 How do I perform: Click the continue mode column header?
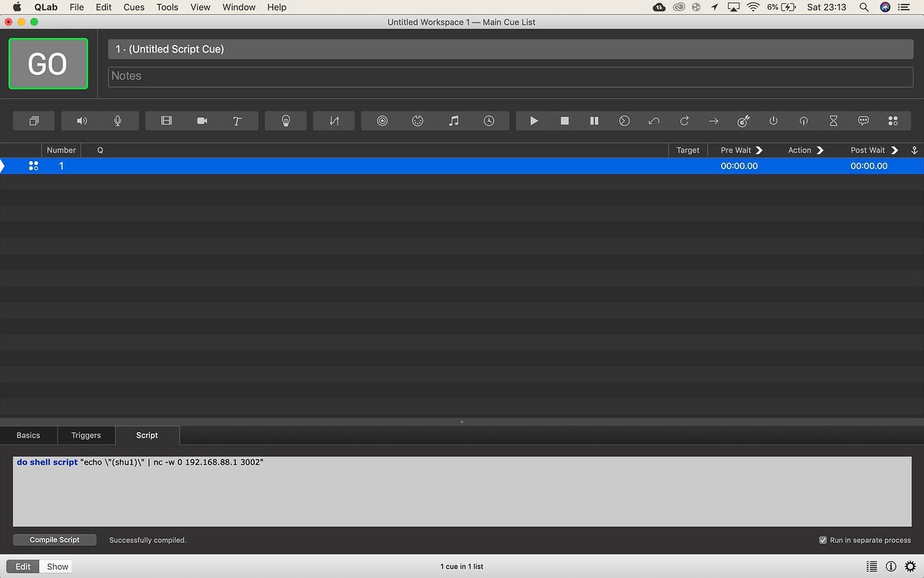click(914, 150)
